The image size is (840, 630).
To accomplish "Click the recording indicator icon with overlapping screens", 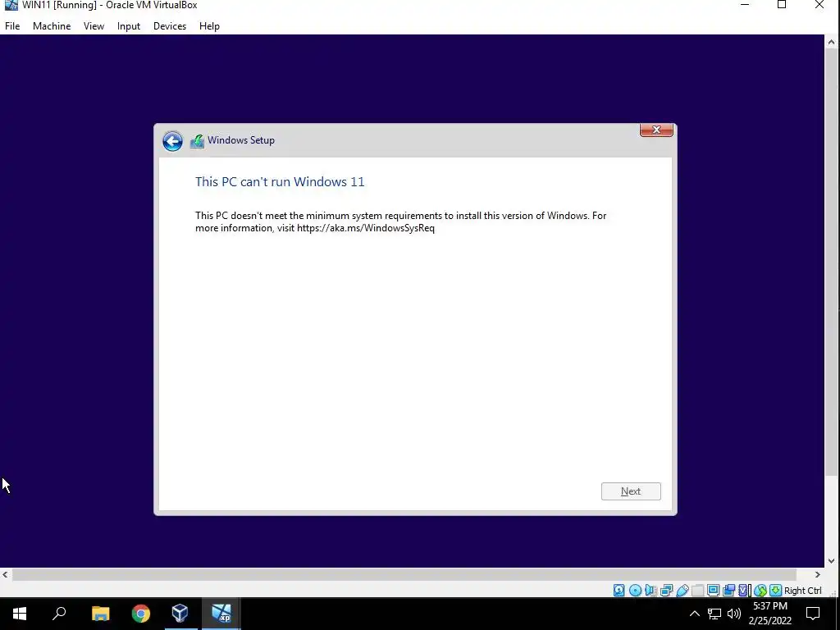I will (728, 591).
